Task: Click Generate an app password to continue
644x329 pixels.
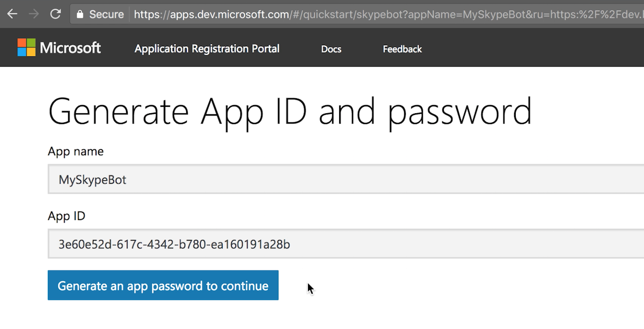Action: pyautogui.click(x=163, y=285)
